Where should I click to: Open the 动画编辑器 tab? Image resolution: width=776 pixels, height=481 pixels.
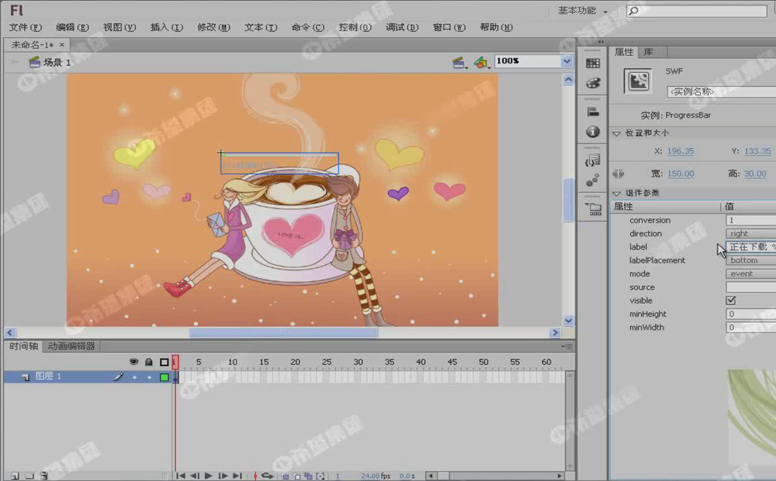[72, 346]
